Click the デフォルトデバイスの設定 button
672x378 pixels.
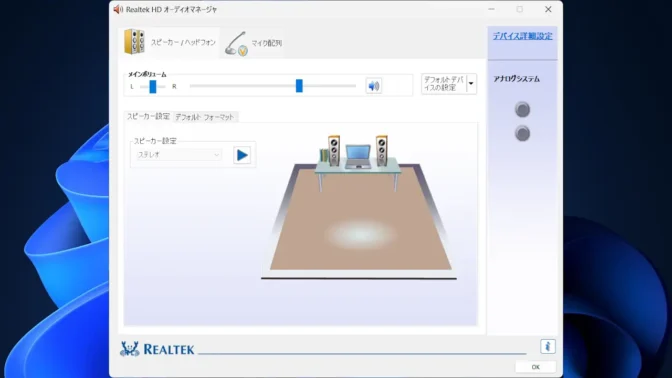click(x=444, y=84)
